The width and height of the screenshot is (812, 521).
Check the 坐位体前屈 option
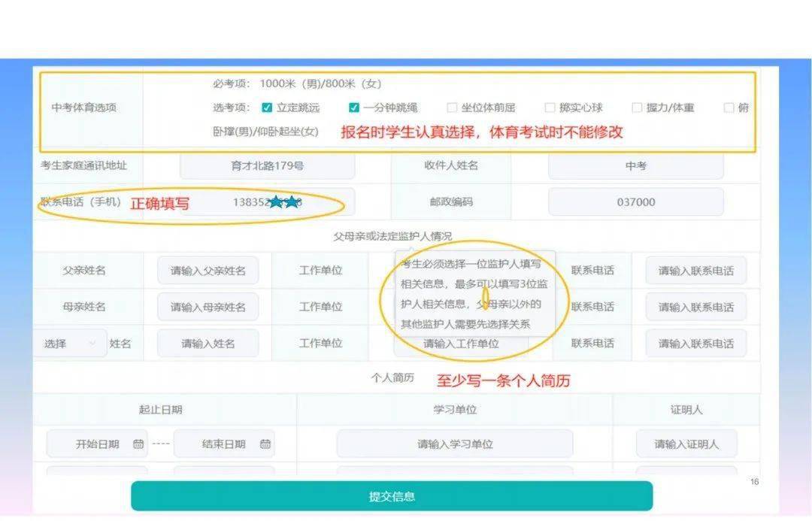pyautogui.click(x=452, y=108)
